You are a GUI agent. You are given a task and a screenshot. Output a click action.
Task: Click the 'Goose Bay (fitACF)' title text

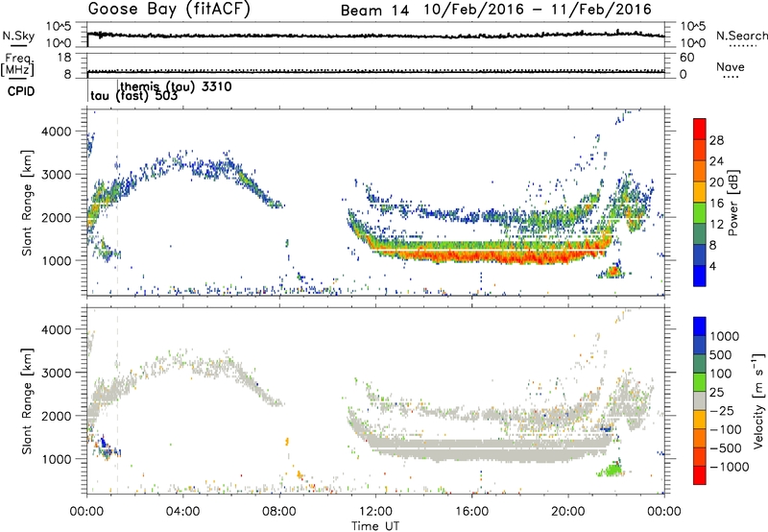click(169, 10)
